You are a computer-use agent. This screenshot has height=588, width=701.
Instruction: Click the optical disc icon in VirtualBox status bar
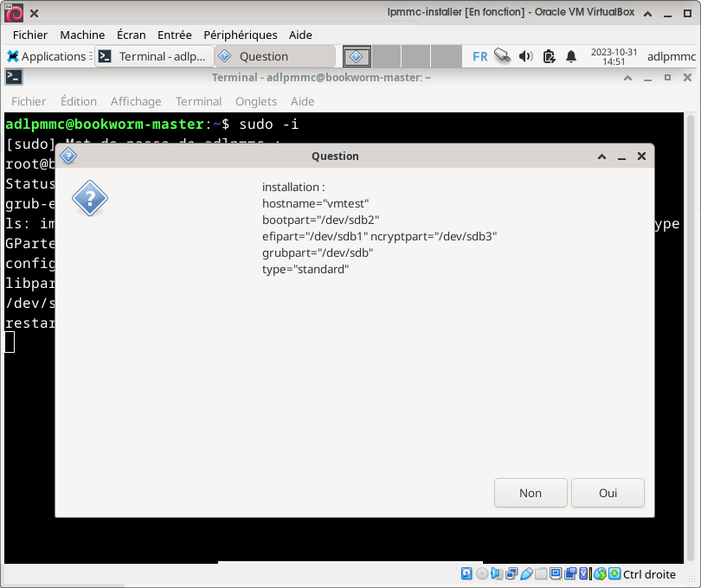click(x=482, y=573)
